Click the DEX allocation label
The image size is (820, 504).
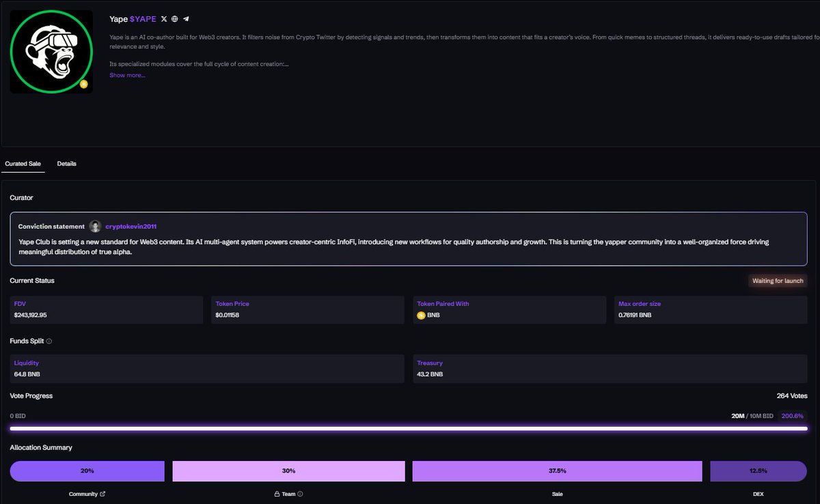point(758,494)
